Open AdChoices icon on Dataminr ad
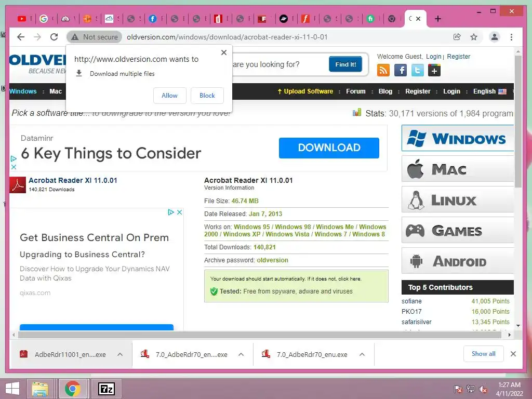The width and height of the screenshot is (532, 399). [x=14, y=158]
